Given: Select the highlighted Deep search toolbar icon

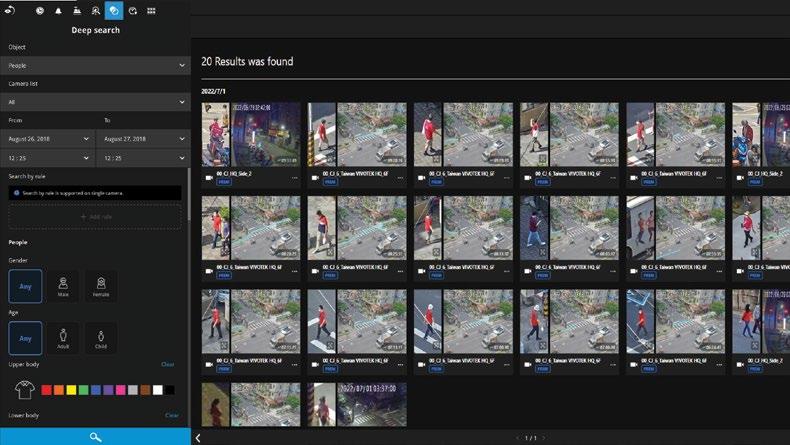Looking at the screenshot, I should [x=114, y=11].
